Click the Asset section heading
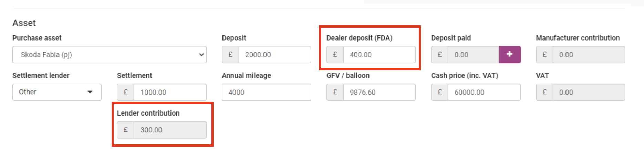 coord(24,23)
